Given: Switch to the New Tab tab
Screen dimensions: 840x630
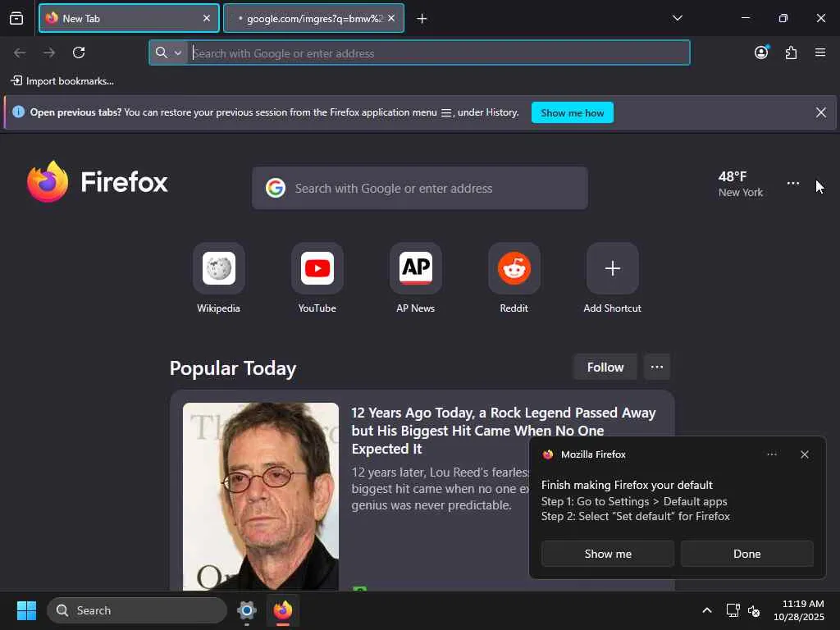Looking at the screenshot, I should [129, 18].
